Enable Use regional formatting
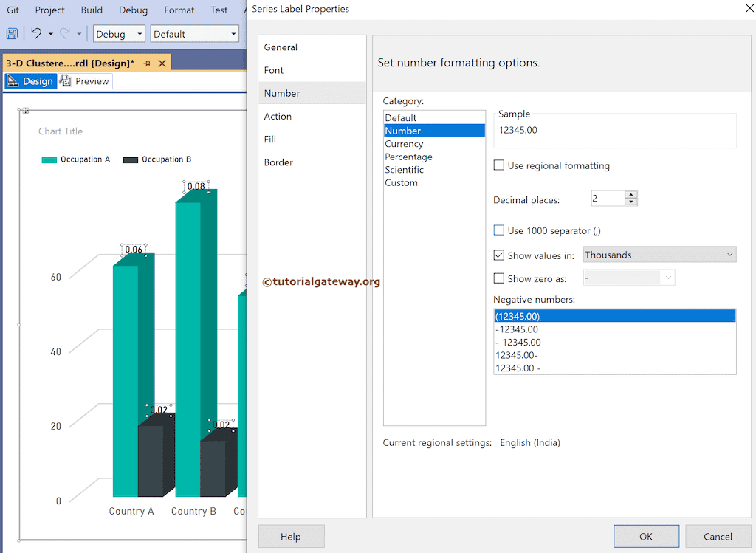Screen dimensions: 756x553 coord(498,166)
